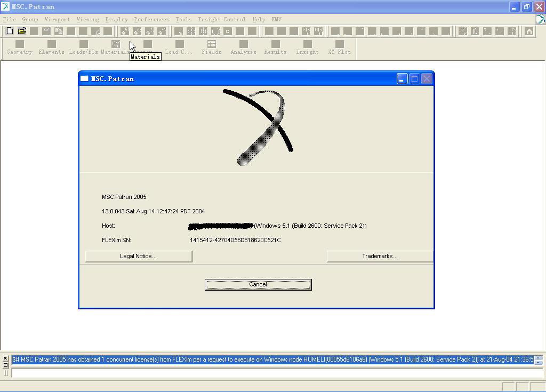Open the EMV menu
The width and height of the screenshot is (546, 392).
point(277,20)
